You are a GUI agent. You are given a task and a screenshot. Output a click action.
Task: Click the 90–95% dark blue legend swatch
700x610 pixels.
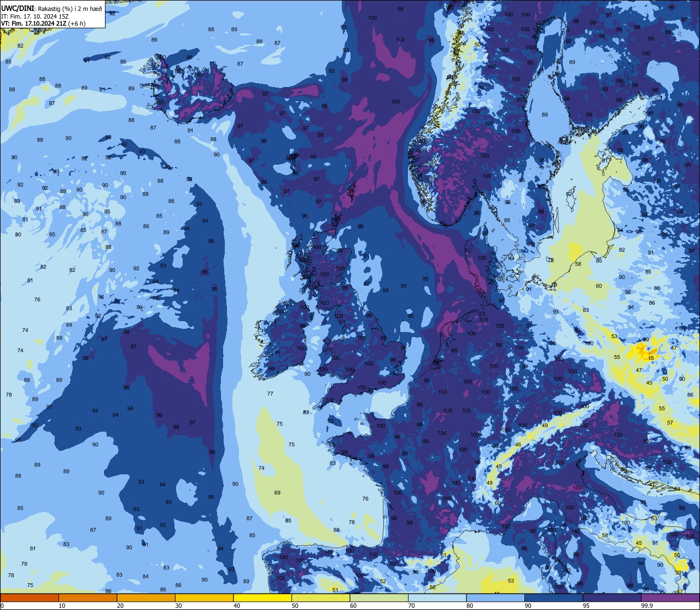point(553,598)
